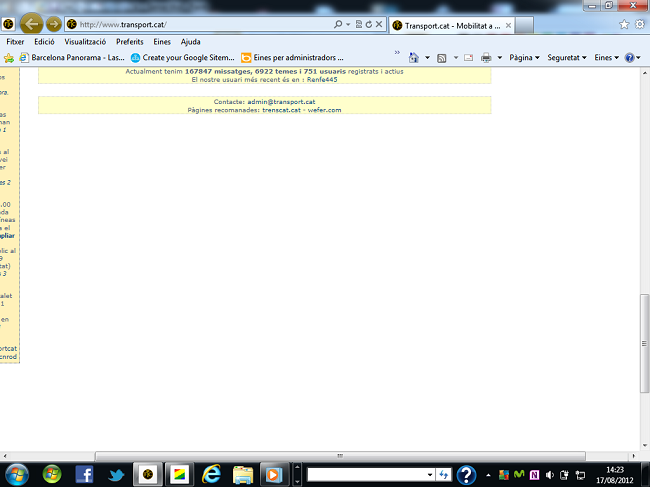The image size is (650, 487).
Task: Open the Tools gear icon
Action: click(x=639, y=24)
